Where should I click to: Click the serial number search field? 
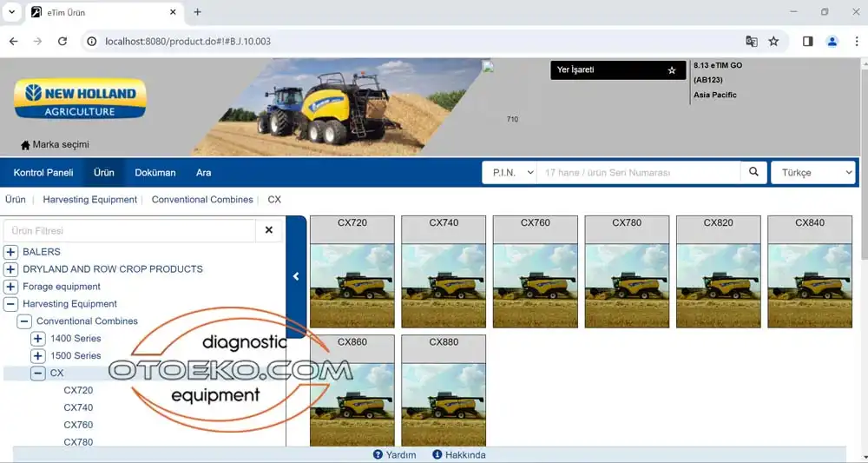[x=638, y=173]
